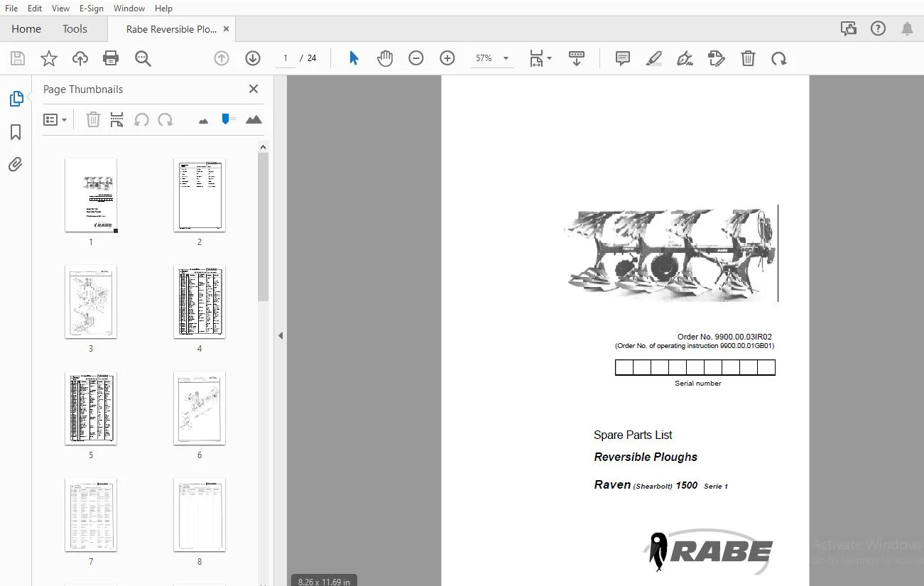The height and width of the screenshot is (586, 924).
Task: Print the document with printer icon
Action: 111,58
